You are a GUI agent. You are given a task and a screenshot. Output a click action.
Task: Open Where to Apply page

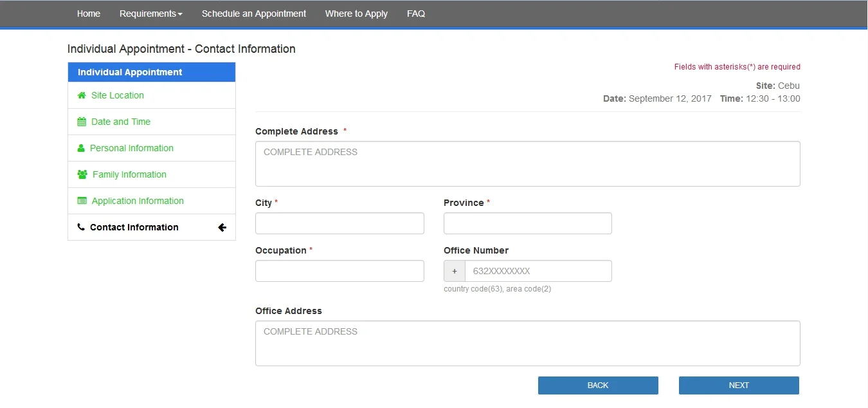356,14
